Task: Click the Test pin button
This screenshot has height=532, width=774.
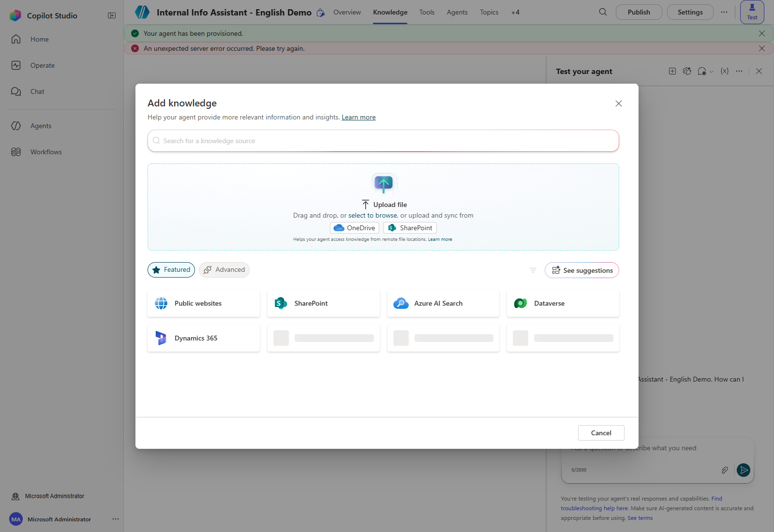Action: click(x=752, y=12)
